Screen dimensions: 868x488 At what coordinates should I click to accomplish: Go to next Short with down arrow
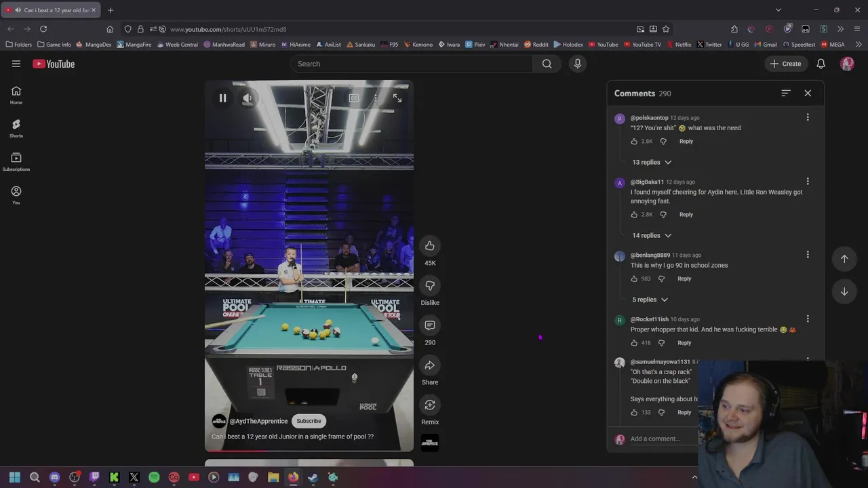844,291
